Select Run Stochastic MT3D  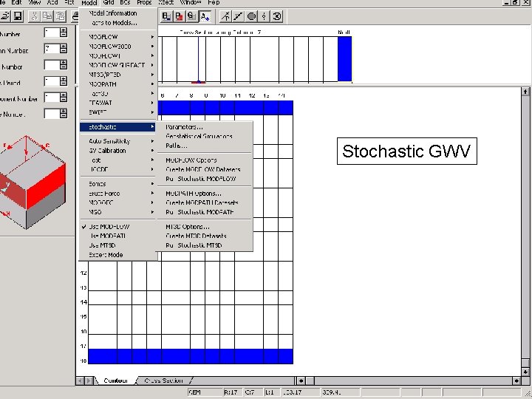[205, 245]
